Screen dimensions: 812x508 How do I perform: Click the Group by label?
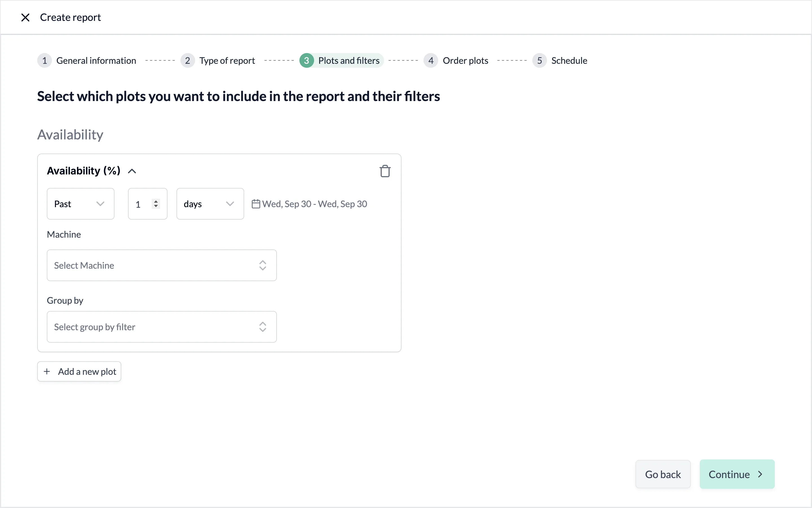(x=65, y=300)
